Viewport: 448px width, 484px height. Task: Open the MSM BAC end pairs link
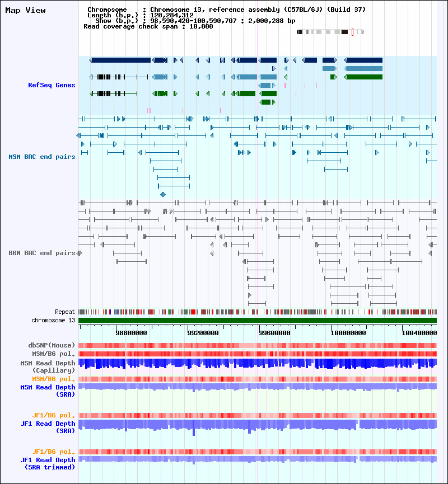(x=42, y=157)
